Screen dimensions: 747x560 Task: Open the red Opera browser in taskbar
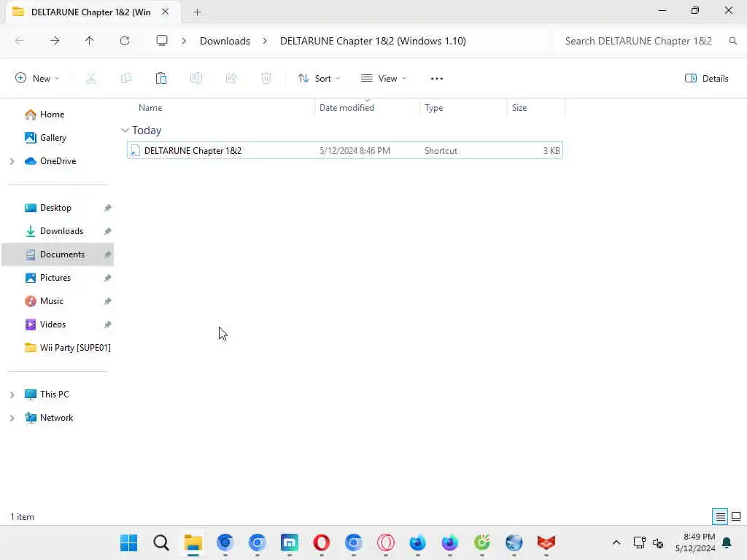322,542
